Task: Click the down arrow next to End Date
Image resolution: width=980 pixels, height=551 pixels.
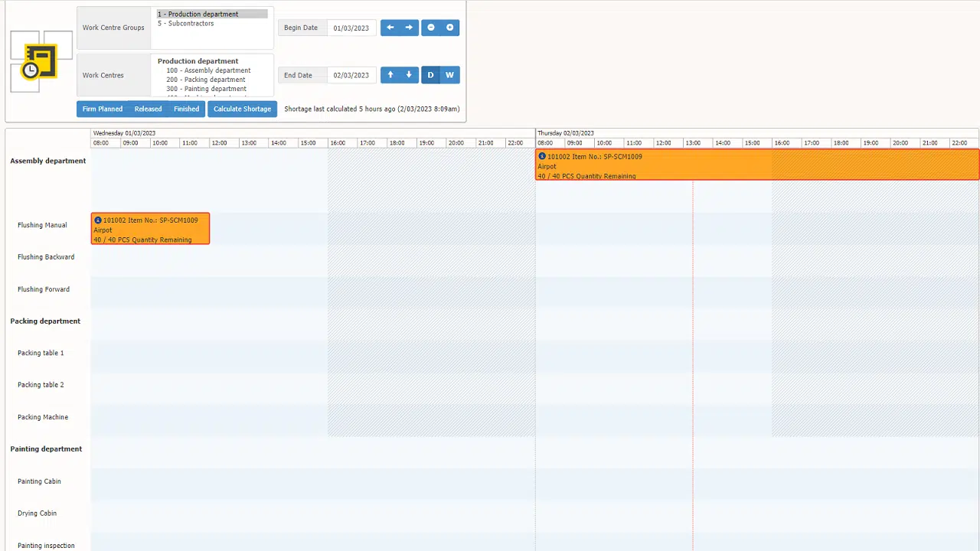Action: tap(408, 74)
